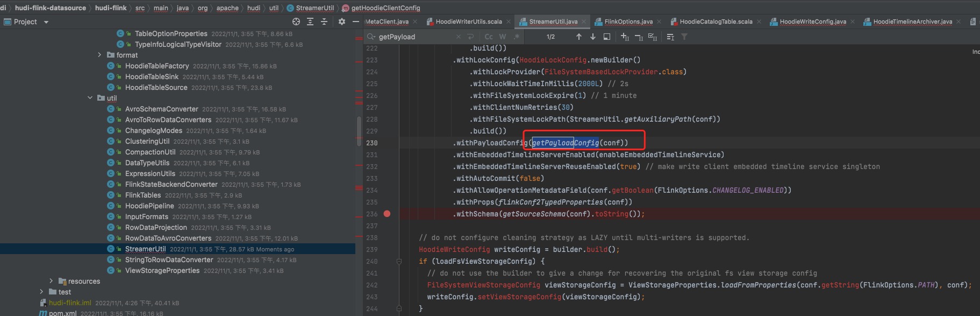980x316 pixels.
Task: Open search history magnifier in find bar
Action: point(371,37)
